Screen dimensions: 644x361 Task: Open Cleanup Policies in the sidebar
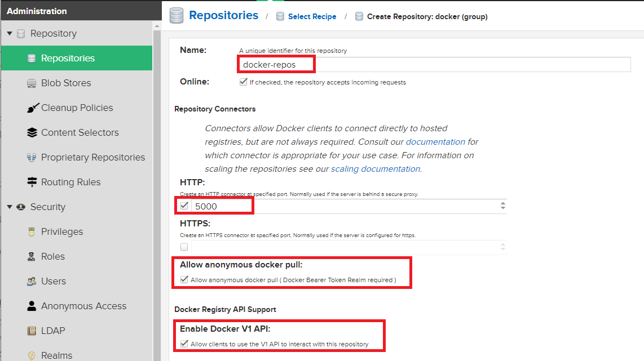click(x=76, y=108)
